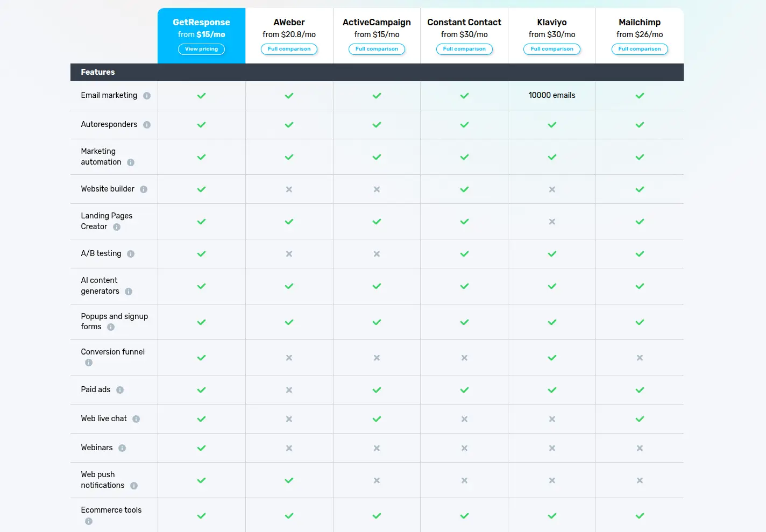766x532 pixels.
Task: Open the Mailchimp Full comparison link
Action: 640,49
